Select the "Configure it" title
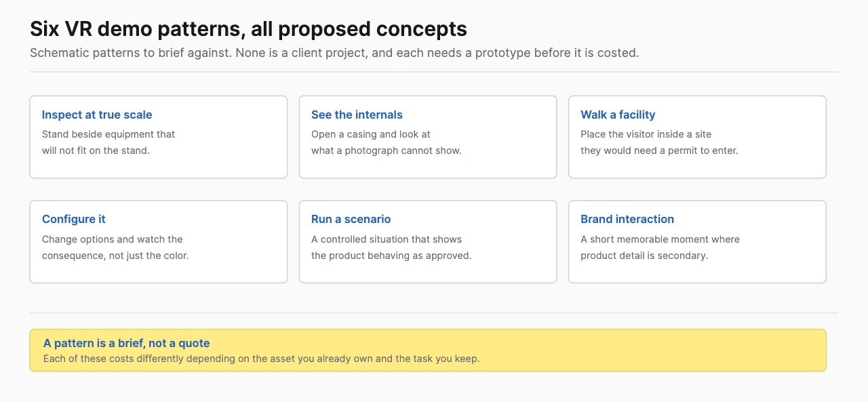The width and height of the screenshot is (868, 402). pos(74,219)
